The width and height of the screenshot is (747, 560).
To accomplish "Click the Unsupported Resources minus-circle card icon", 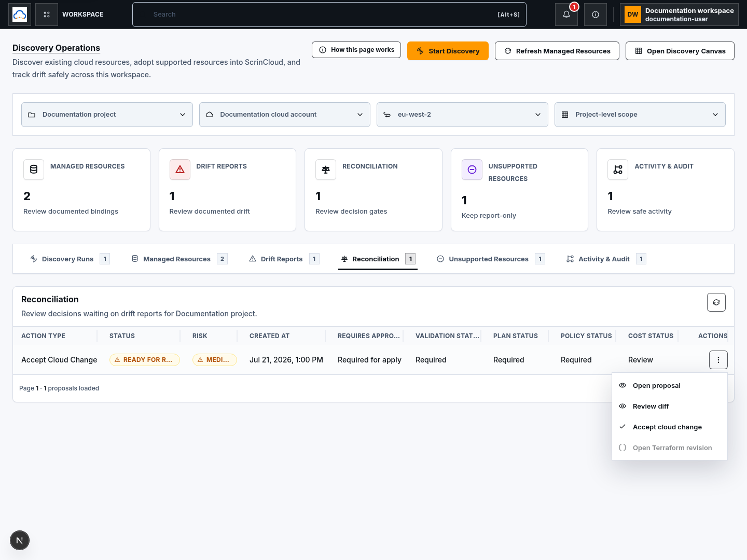I will coord(472,170).
